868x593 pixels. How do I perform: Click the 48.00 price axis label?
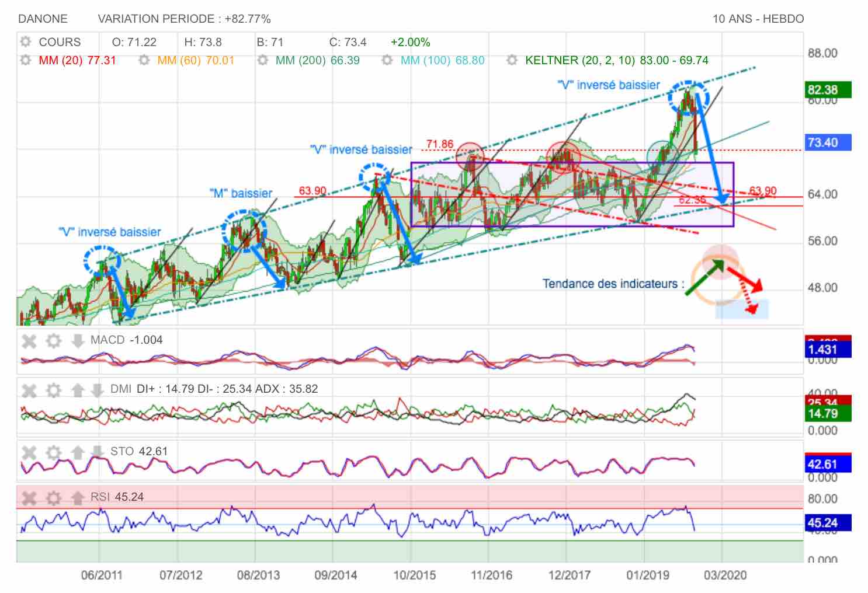[x=822, y=287]
